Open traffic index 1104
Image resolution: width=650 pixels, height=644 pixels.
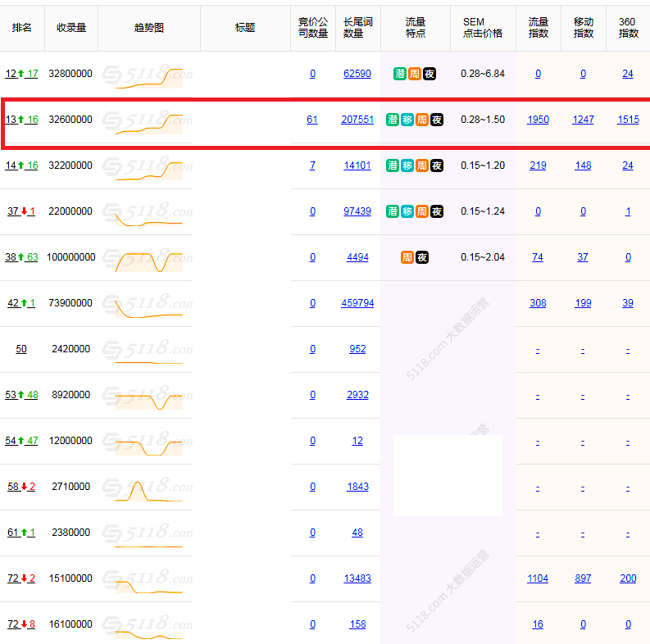538,578
